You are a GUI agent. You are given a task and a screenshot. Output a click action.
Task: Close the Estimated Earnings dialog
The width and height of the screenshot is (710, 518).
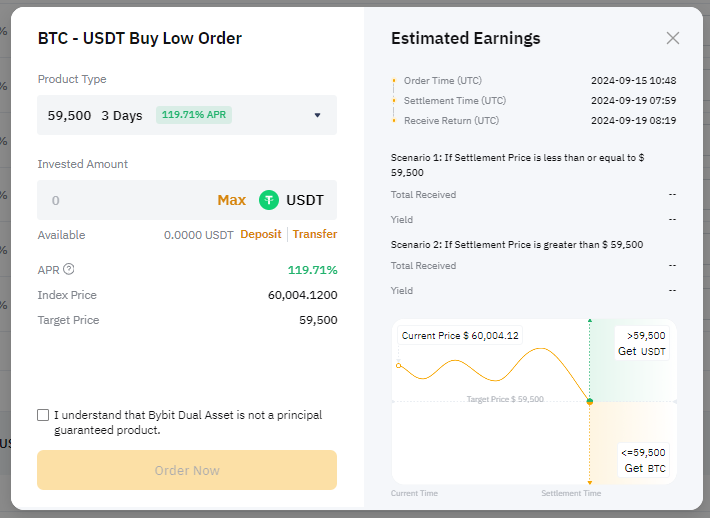[x=673, y=38]
